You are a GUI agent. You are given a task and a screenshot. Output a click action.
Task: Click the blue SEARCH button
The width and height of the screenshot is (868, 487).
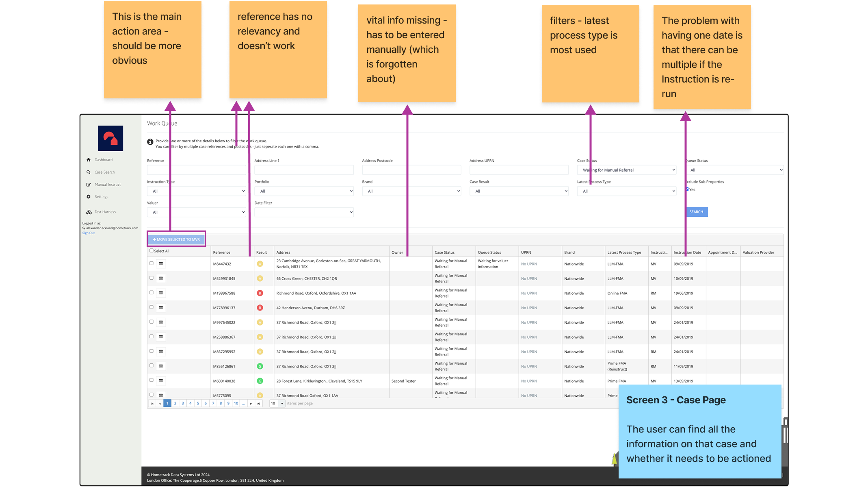click(696, 212)
